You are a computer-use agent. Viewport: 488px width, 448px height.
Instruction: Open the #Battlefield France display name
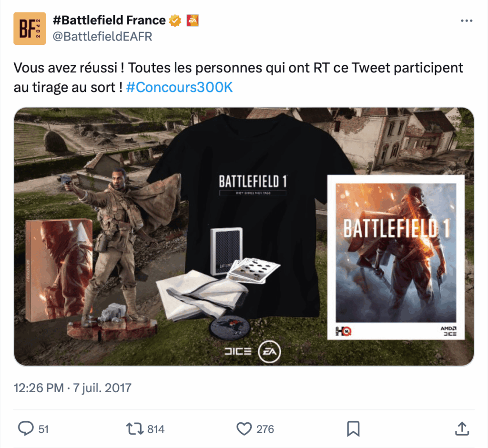109,20
